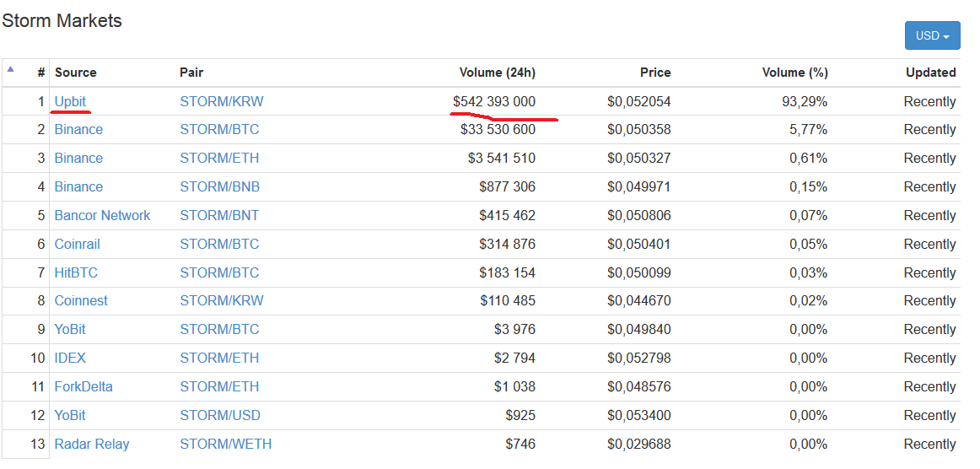The image size is (980, 469).
Task: Open the STORM/USD pair link
Action: 220,416
